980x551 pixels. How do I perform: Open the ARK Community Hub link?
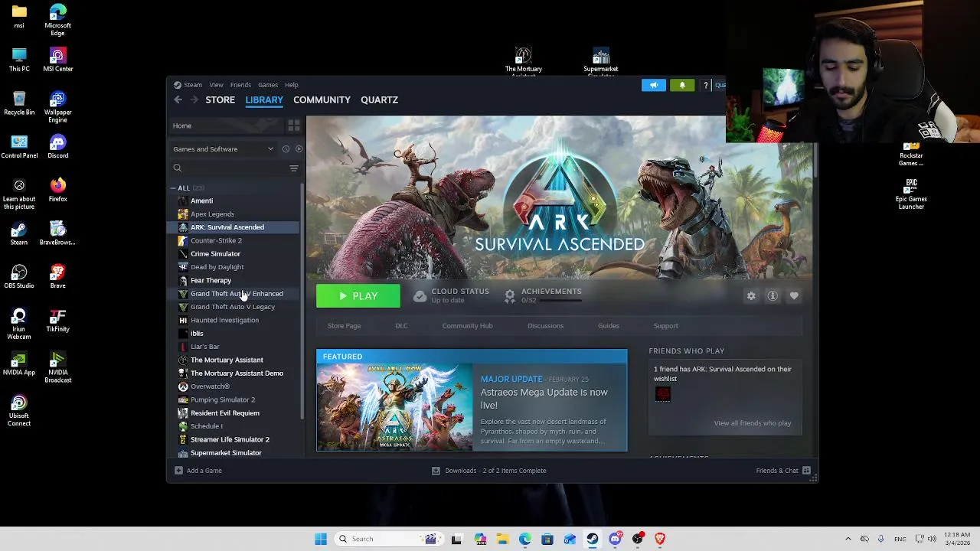(467, 326)
